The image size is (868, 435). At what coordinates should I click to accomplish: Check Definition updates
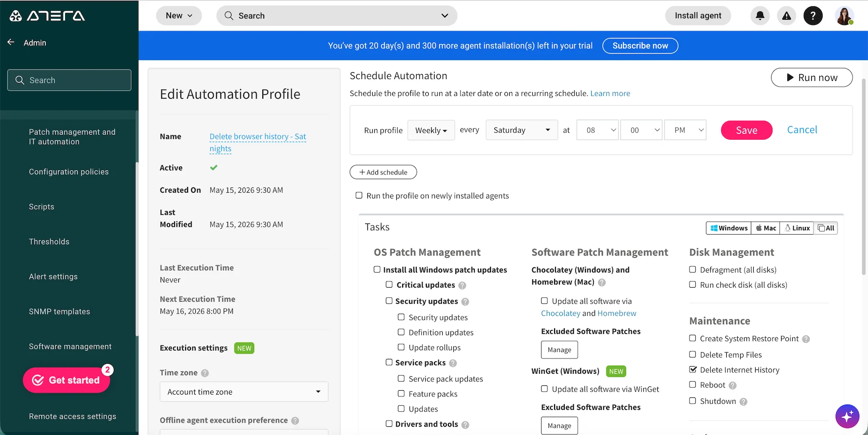[401, 332]
